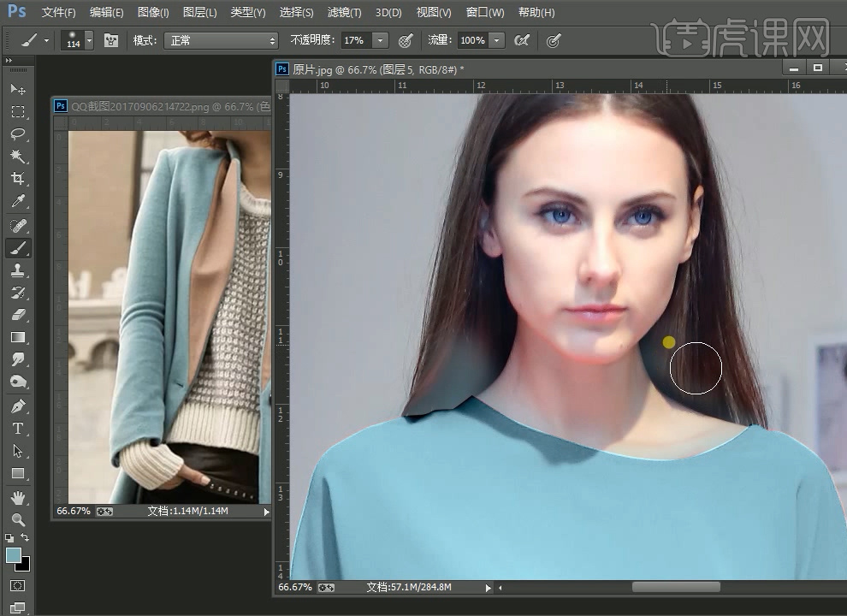Open the opacity slider dropdown arrow

(x=380, y=40)
